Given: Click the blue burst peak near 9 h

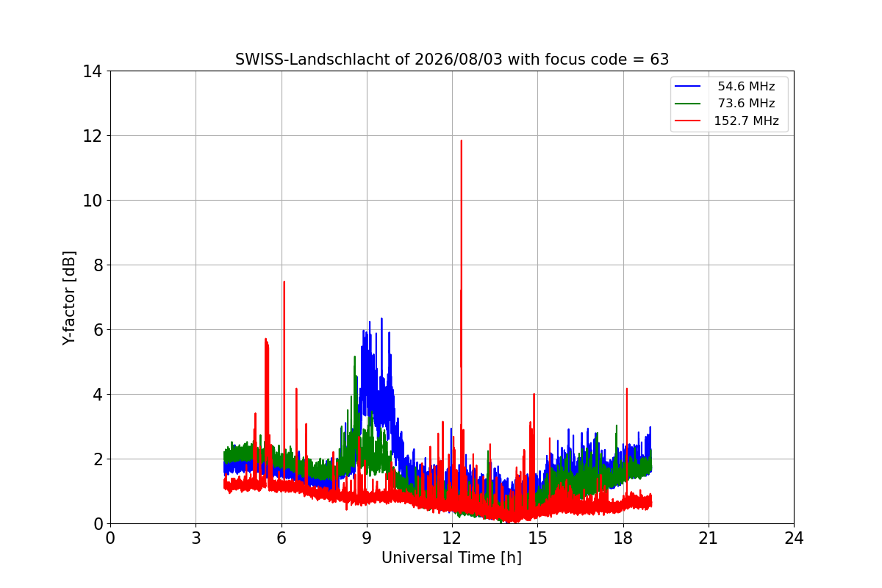Looking at the screenshot, I should pos(381,320).
